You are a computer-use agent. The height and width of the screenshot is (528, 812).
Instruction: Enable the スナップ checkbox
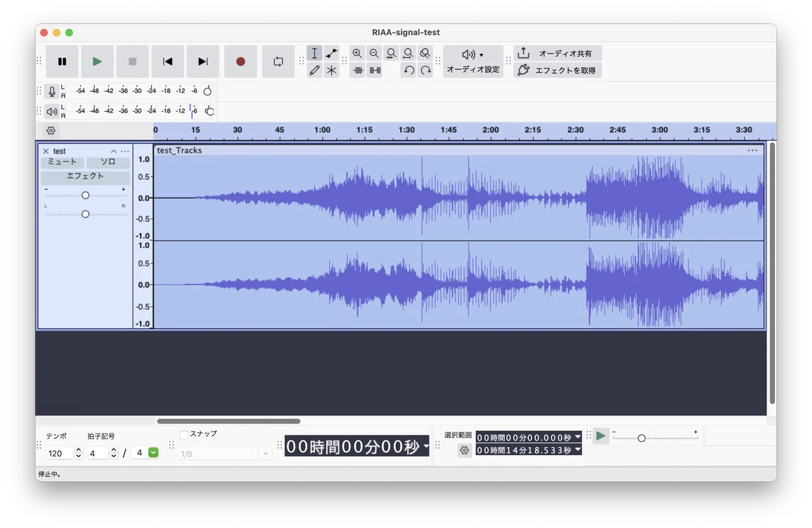184,434
